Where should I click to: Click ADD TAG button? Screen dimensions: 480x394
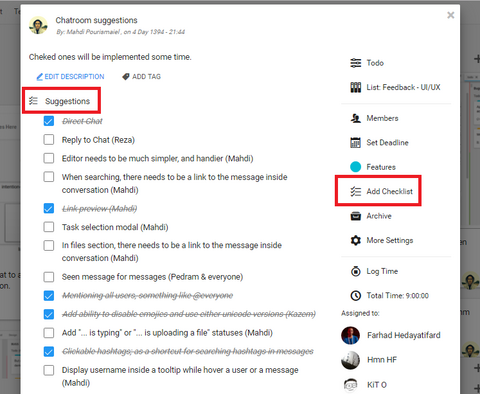pyautogui.click(x=146, y=77)
